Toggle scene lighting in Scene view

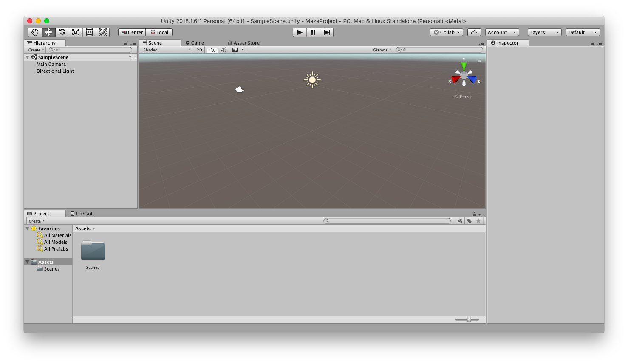pos(212,50)
